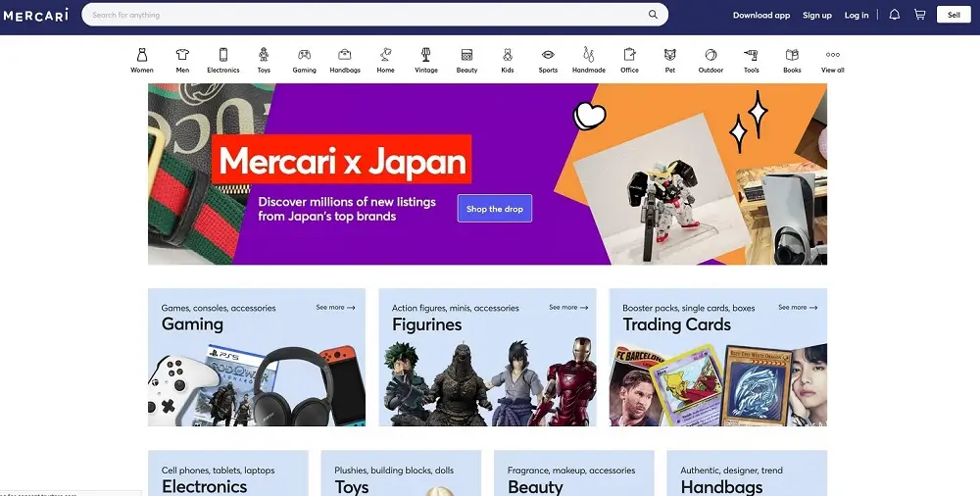Open the Toys category robot icon
This screenshot has width=980, height=496.
coord(264,55)
